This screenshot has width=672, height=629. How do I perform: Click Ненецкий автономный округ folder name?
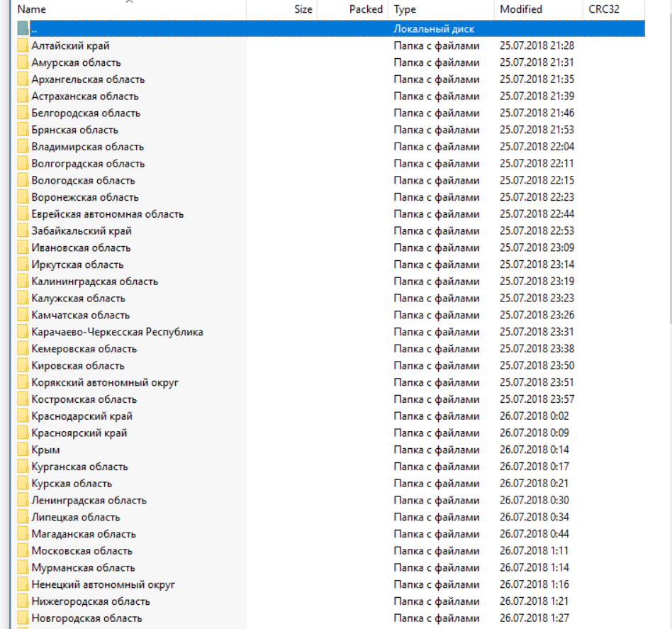point(103,585)
